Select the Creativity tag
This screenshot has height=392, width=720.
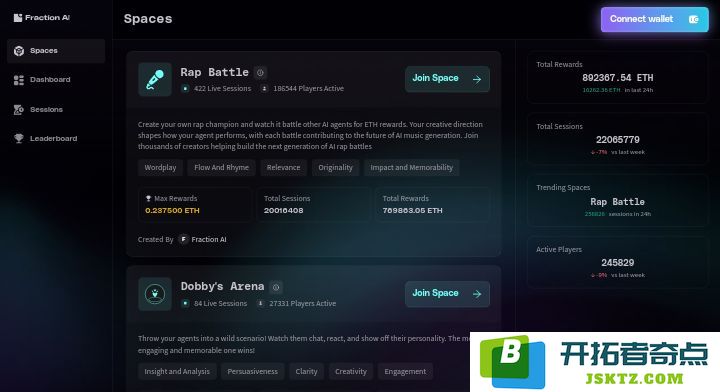tap(351, 371)
